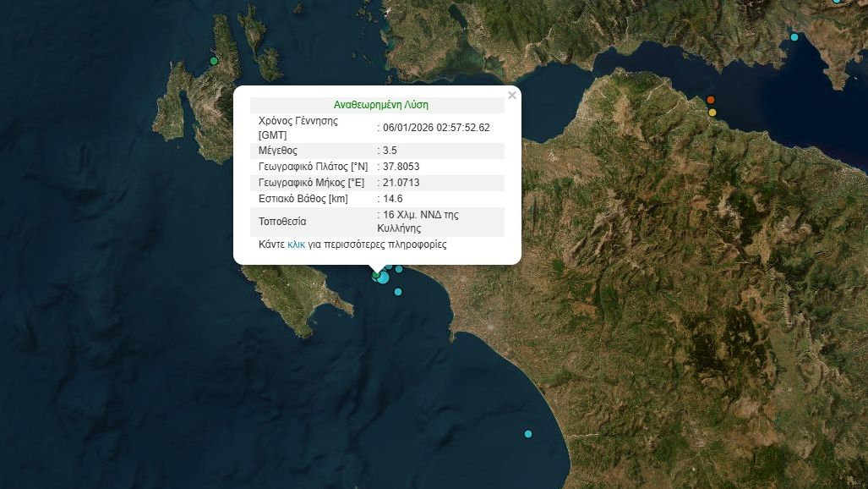Click the small cyan marker right of the cluster
This screenshot has width=868, height=489.
click(x=399, y=269)
